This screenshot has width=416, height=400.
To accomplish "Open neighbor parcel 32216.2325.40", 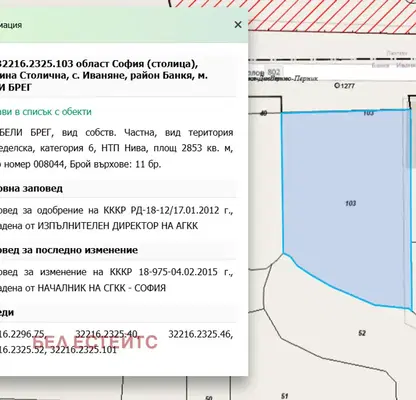I will point(106,334).
